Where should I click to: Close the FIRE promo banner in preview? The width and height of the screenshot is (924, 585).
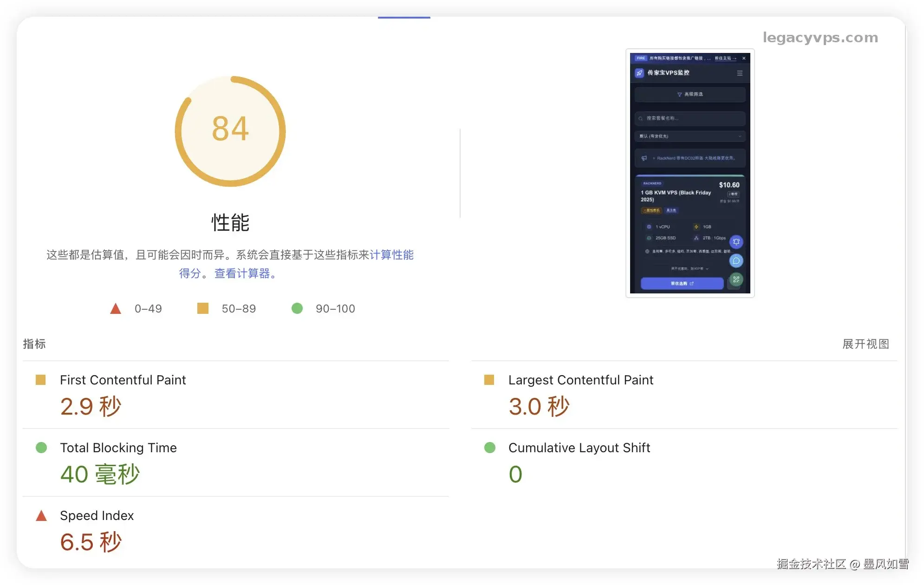click(744, 58)
